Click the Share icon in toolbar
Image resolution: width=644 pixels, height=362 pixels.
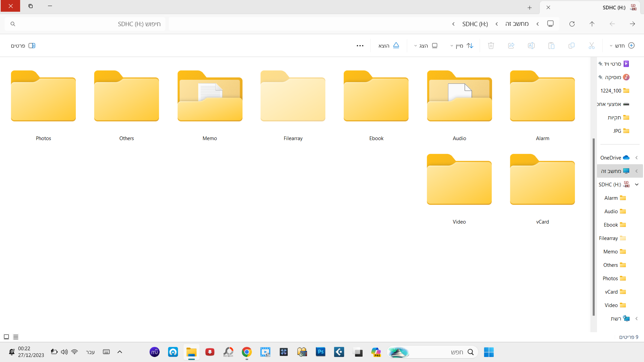point(511,46)
